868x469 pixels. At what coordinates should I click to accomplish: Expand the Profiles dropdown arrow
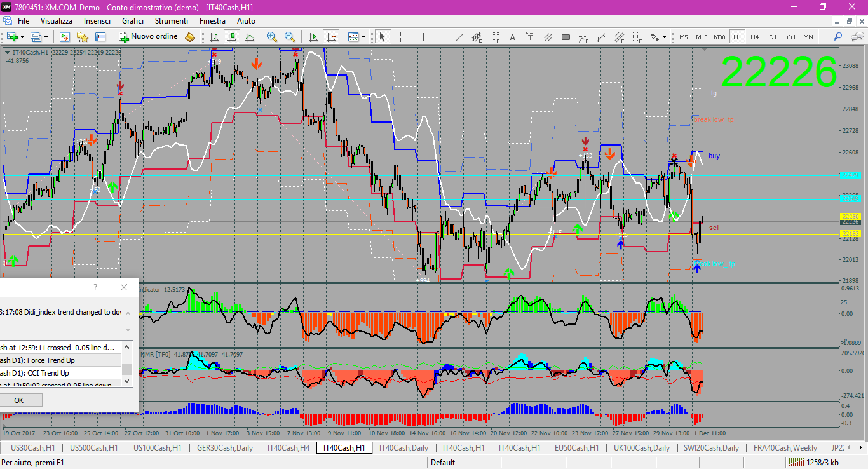(x=45, y=37)
